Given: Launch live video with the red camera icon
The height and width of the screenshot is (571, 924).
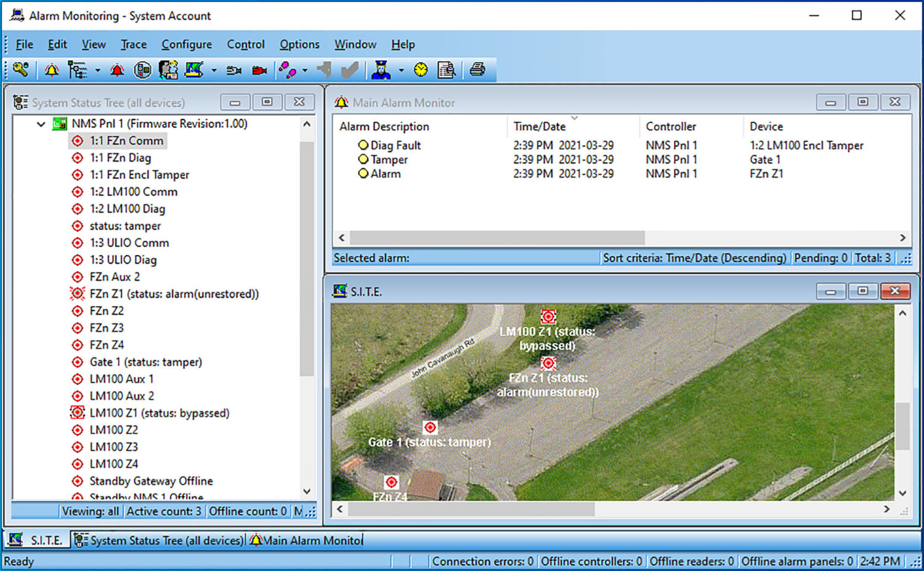Looking at the screenshot, I should [x=259, y=70].
